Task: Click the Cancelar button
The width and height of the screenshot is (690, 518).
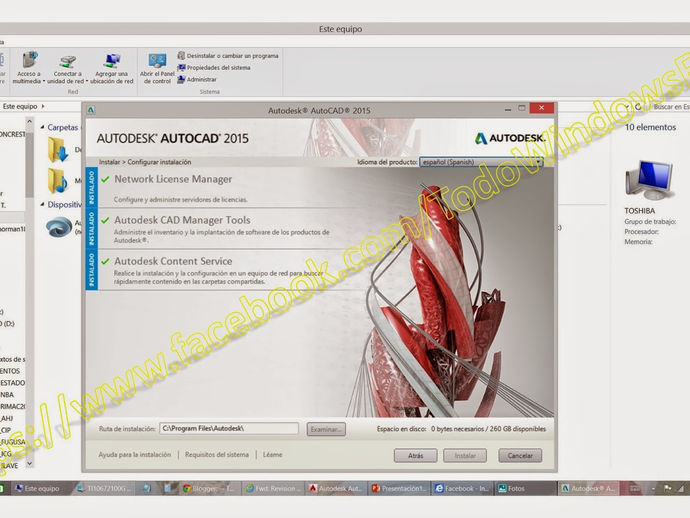Action: tap(520, 456)
